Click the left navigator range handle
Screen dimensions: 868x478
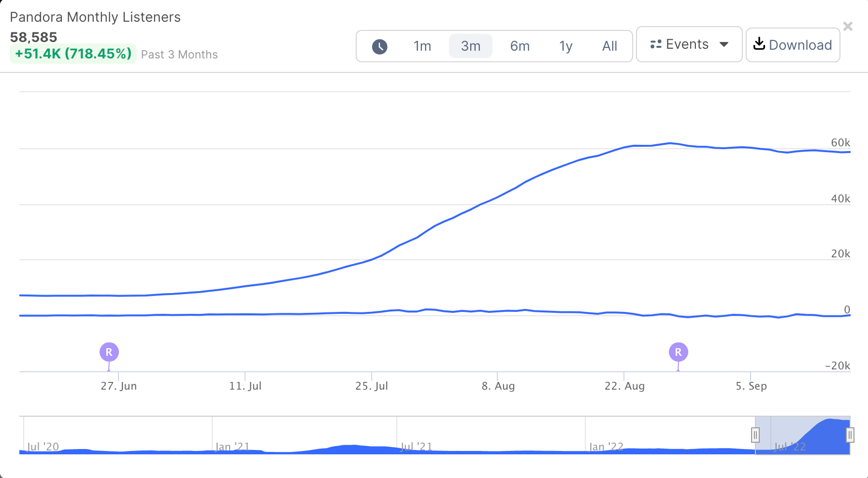[755, 435]
